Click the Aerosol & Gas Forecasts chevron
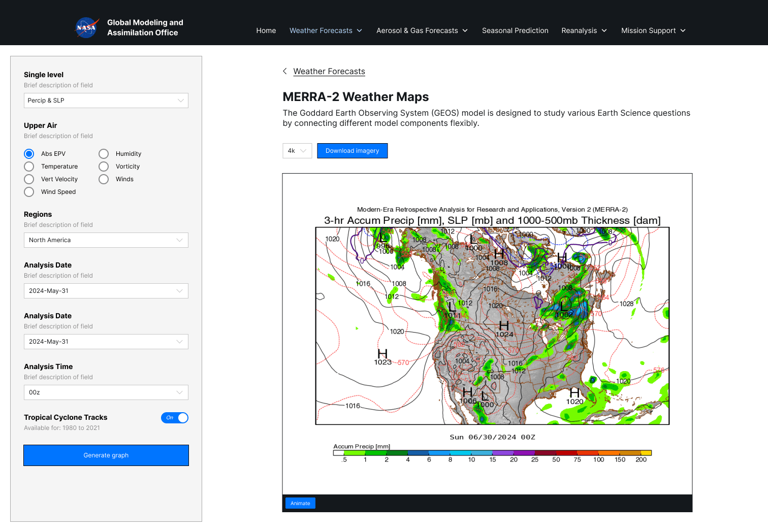Viewport: 768px width, 532px height. [465, 30]
